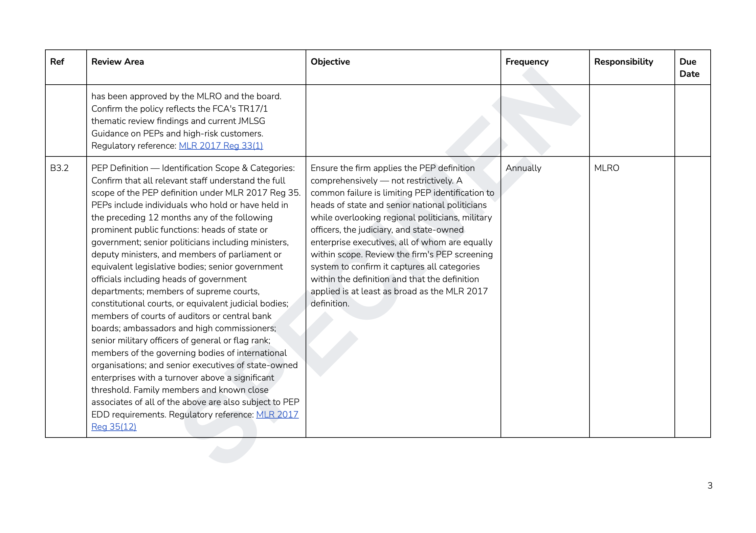Click the Objective column header
Screen dimensions: 756x533
[330, 62]
